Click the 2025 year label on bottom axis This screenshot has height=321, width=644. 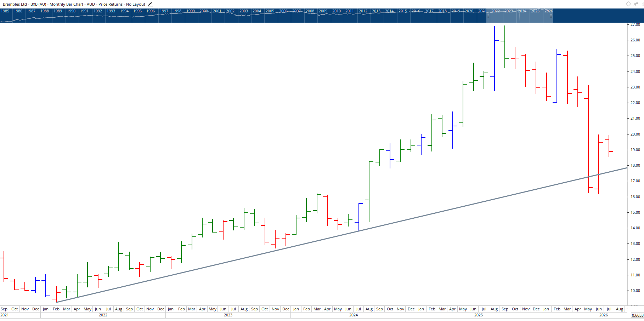click(479, 315)
